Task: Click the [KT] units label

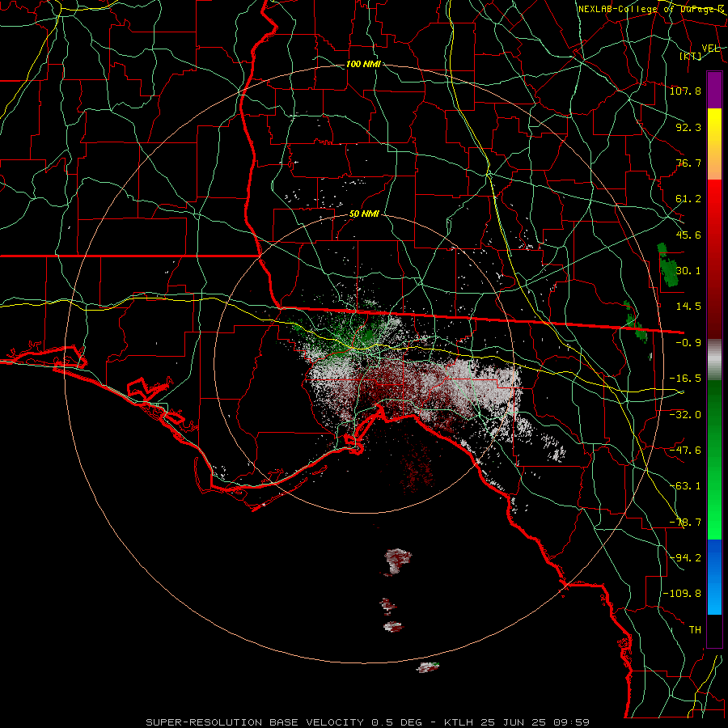Action: pos(691,56)
